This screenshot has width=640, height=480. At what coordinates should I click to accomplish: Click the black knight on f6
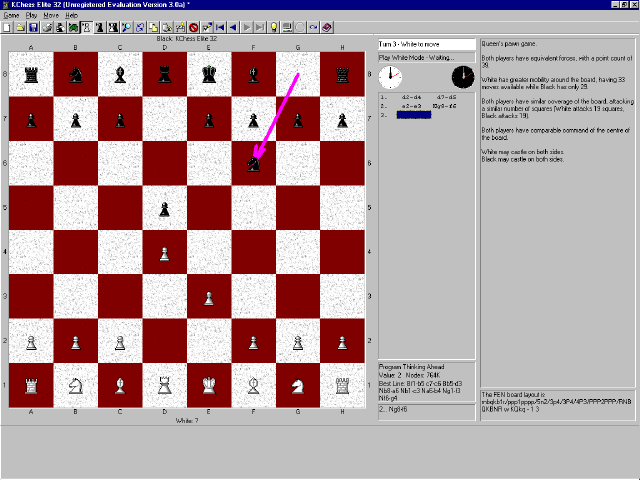253,162
